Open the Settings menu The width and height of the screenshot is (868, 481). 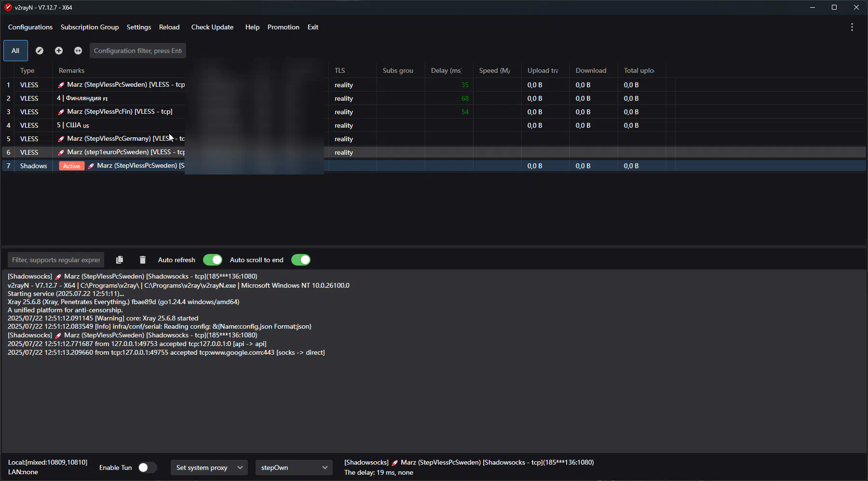click(139, 27)
